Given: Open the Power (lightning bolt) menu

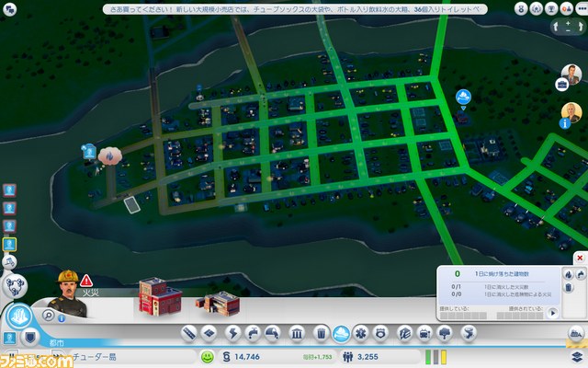Looking at the screenshot, I should 232,333.
